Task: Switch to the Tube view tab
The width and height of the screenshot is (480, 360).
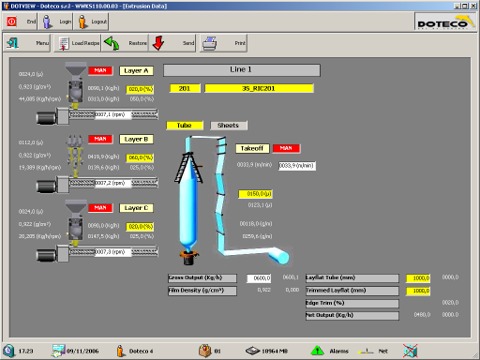Action: pos(184,125)
